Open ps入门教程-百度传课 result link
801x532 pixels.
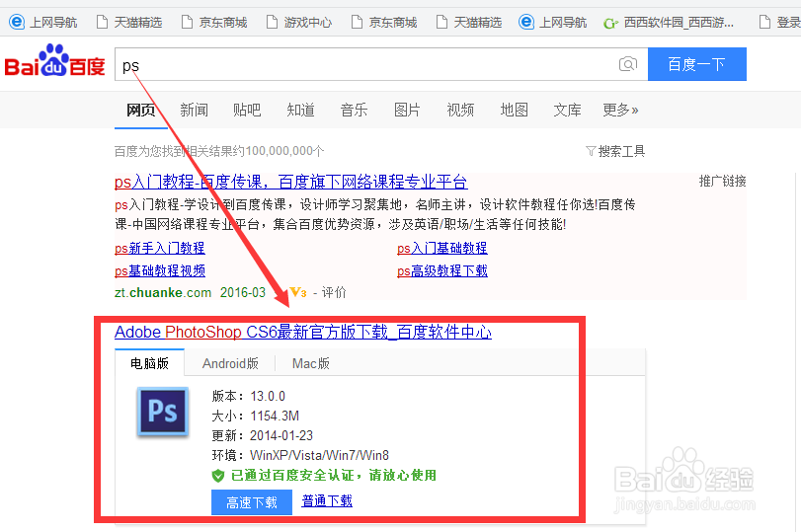click(x=290, y=182)
